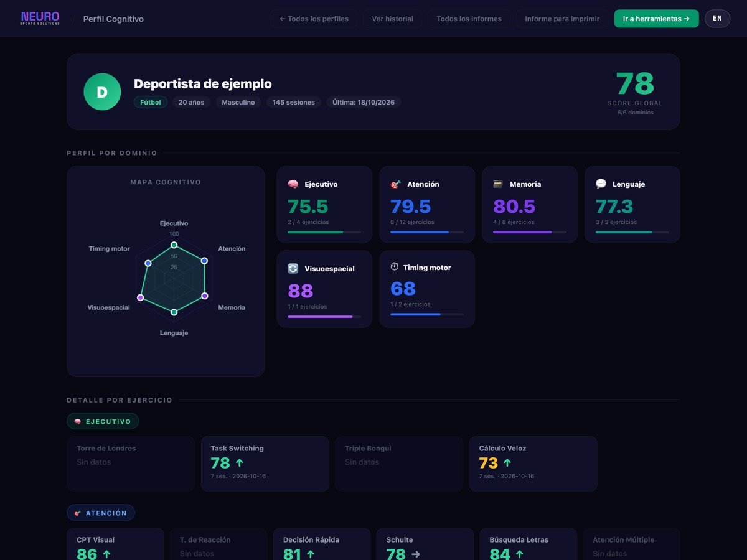
Task: Open the Torre de Londres card
Action: (x=131, y=464)
